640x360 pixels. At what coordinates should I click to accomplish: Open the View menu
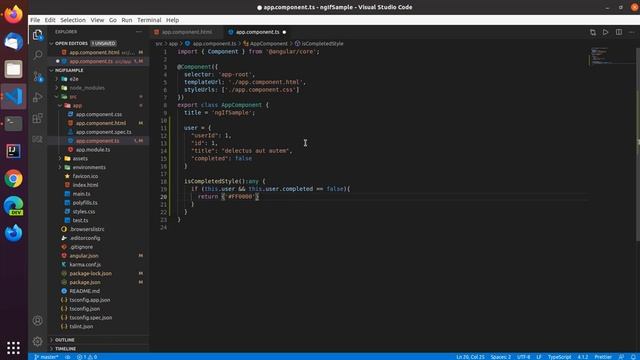click(97, 20)
